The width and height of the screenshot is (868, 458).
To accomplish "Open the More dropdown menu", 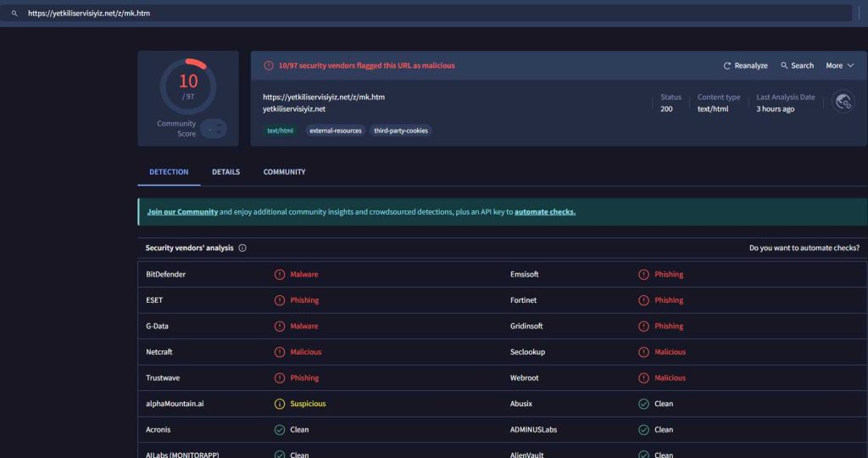I will pos(840,65).
